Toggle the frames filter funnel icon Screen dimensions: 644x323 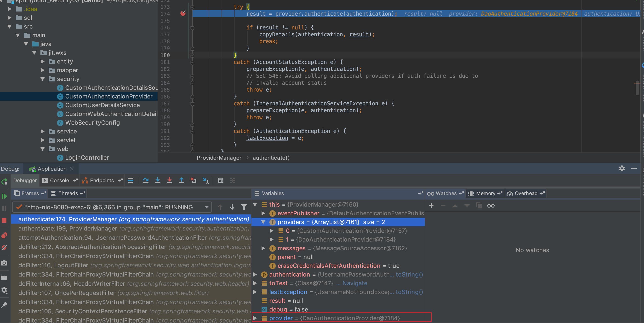pos(244,207)
